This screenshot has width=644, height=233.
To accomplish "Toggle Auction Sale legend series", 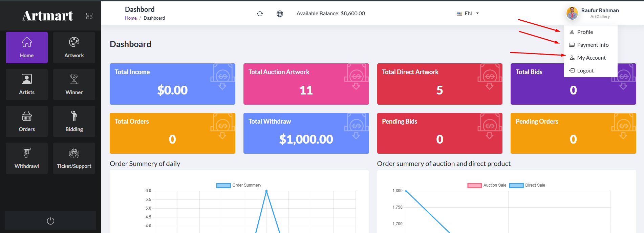I will coord(487,185).
